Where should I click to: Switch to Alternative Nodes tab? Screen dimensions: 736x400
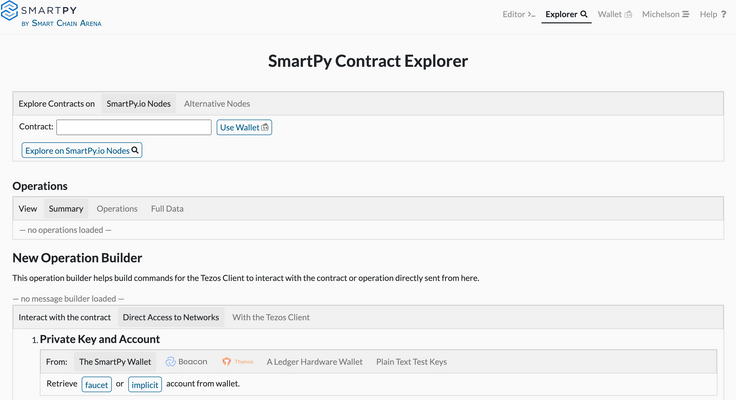click(217, 104)
